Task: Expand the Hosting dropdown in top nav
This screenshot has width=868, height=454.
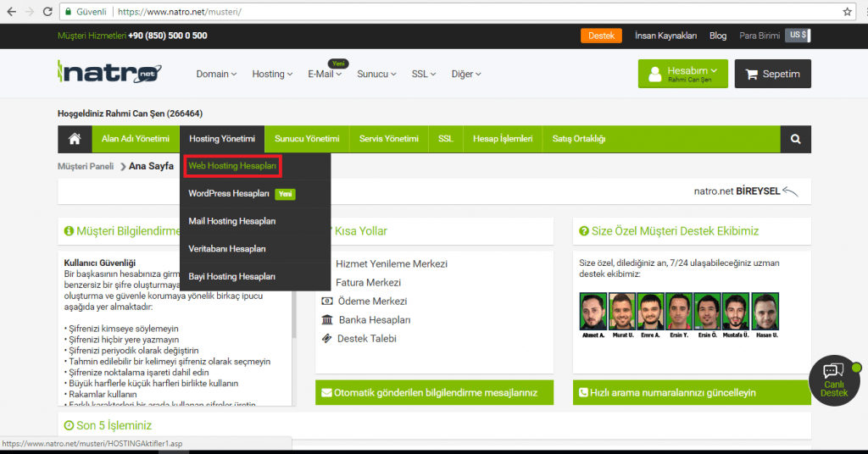Action: pyautogui.click(x=272, y=74)
